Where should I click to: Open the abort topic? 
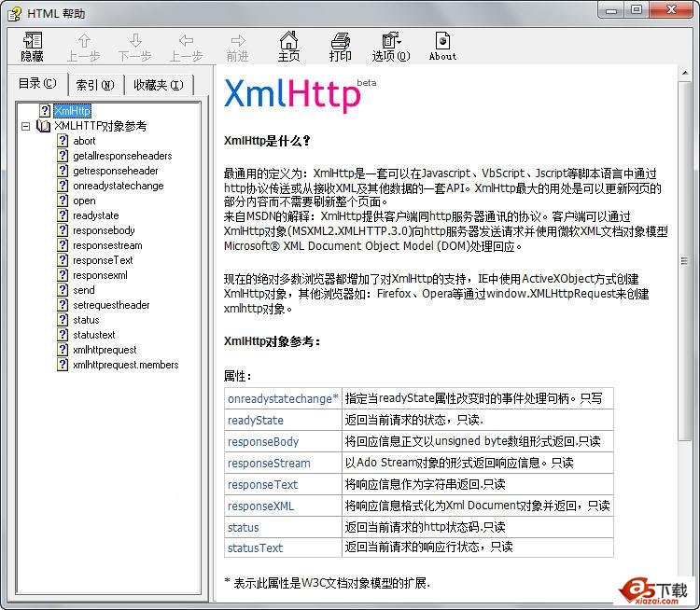(x=84, y=141)
